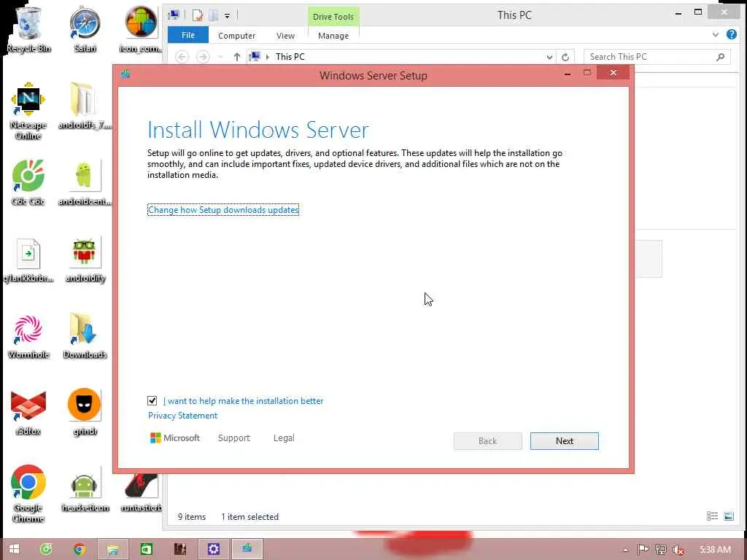Open the Wormhole desktop shortcut
The width and height of the screenshot is (747, 560).
point(28,336)
